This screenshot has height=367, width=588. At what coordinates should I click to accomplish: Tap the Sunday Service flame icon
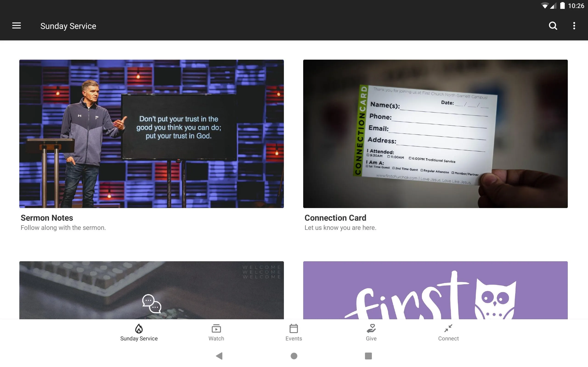point(139,329)
